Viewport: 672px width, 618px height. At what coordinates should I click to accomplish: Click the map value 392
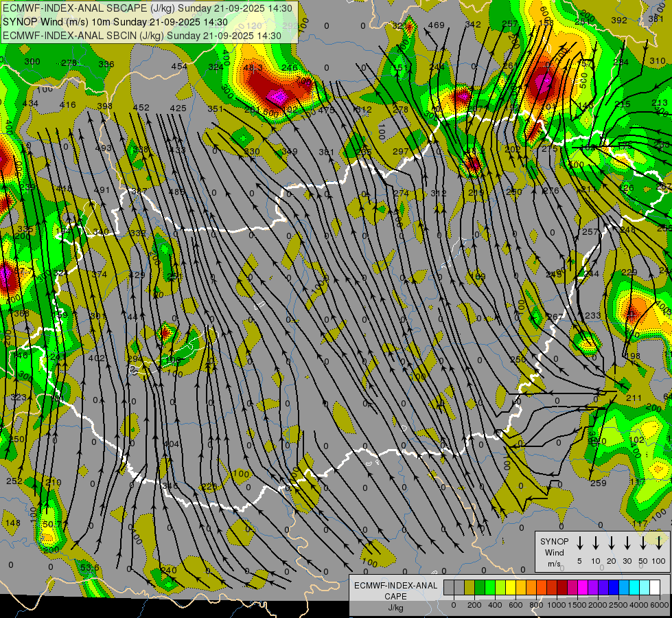(619, 20)
